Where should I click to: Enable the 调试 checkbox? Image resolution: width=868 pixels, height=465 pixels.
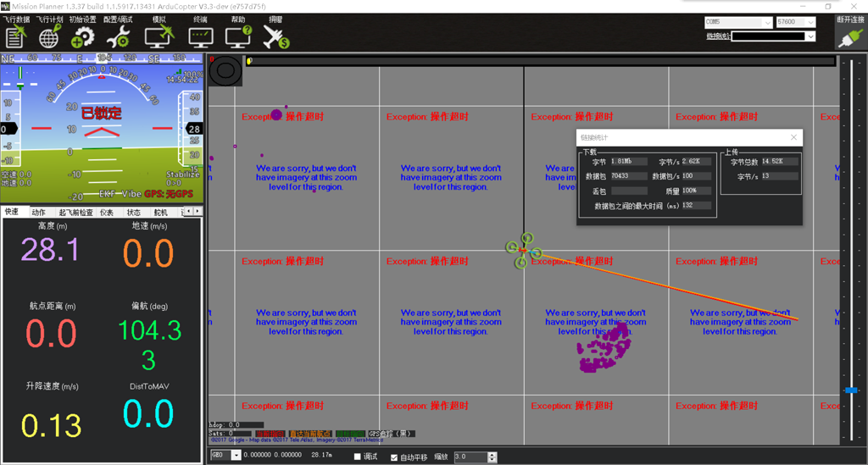(359, 457)
